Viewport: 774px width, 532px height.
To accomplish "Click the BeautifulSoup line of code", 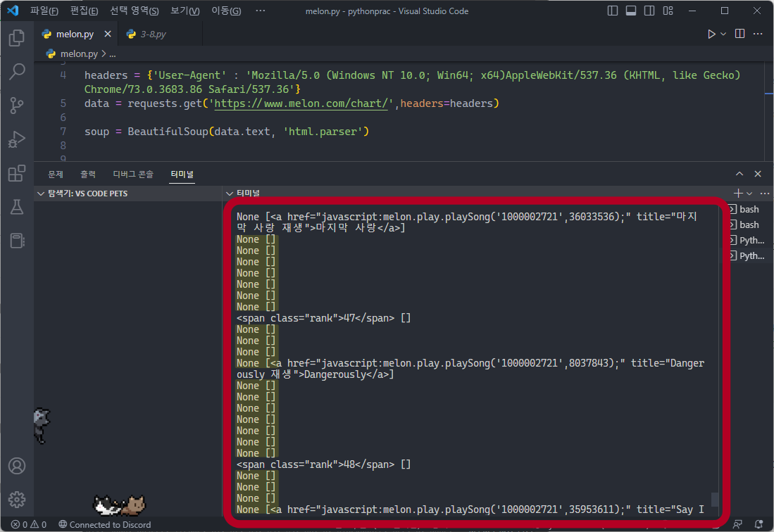I will [227, 132].
